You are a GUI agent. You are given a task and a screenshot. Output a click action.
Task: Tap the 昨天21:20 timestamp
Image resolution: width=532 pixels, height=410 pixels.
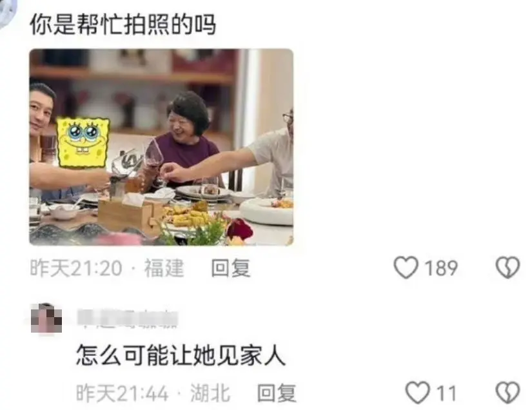point(76,268)
